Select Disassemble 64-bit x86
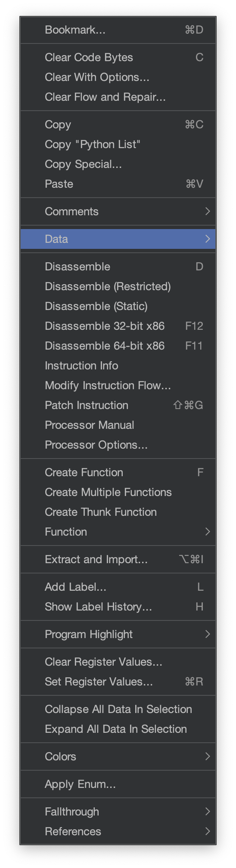The height and width of the screenshot is (868, 236). tap(118, 346)
